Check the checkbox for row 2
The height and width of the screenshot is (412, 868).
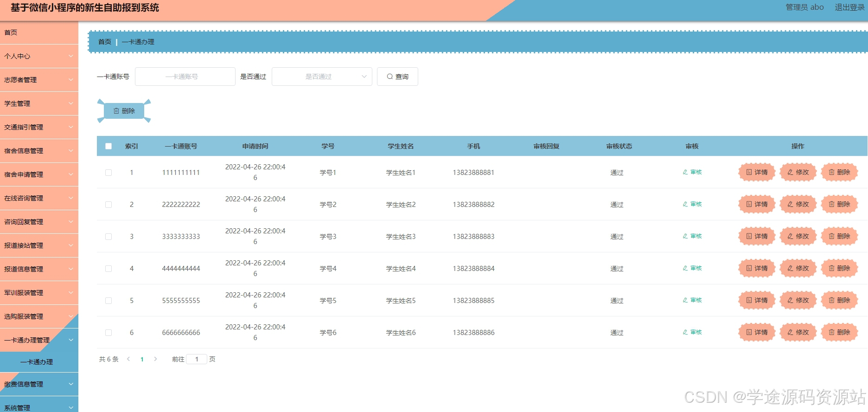(108, 205)
